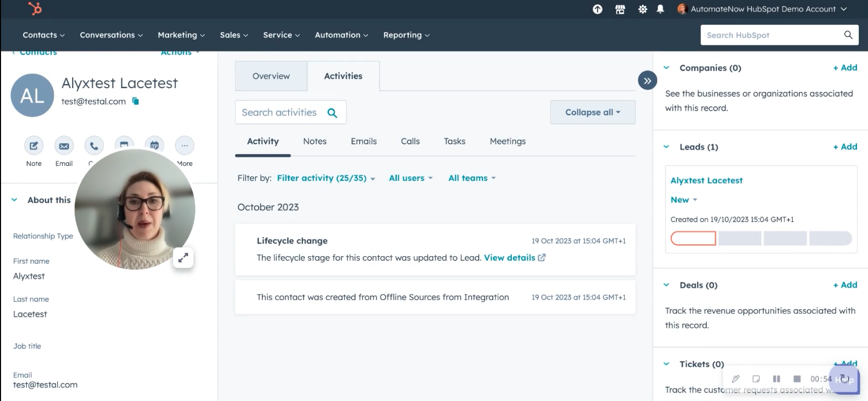Collapse the Tickets (0) section
The image size is (868, 401).
(x=666, y=364)
